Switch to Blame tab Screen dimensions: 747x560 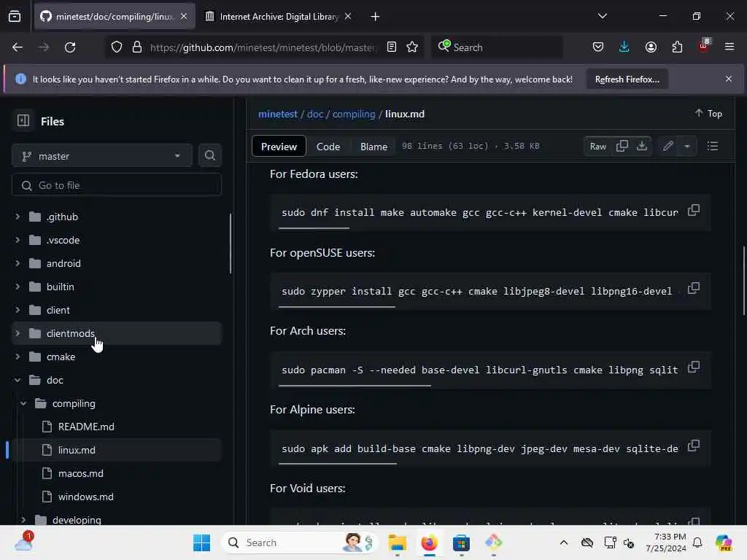pyautogui.click(x=374, y=147)
